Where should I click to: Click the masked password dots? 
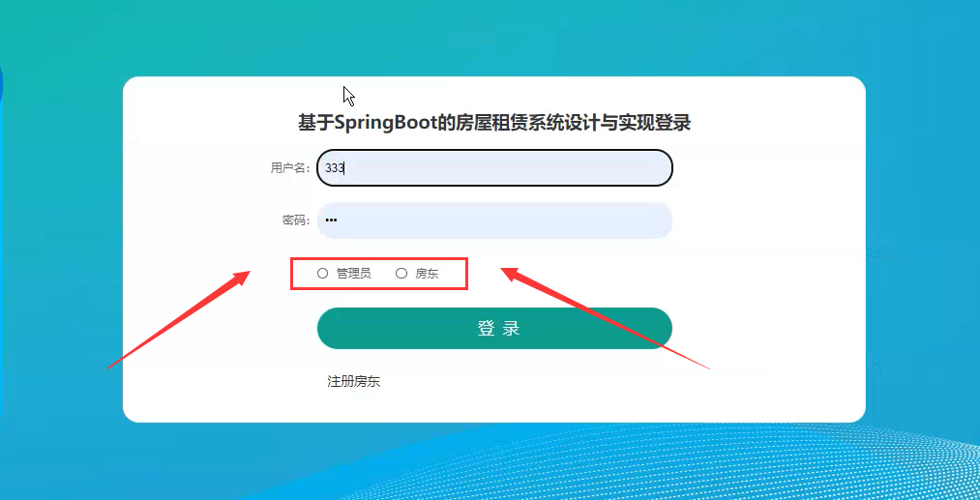point(331,220)
